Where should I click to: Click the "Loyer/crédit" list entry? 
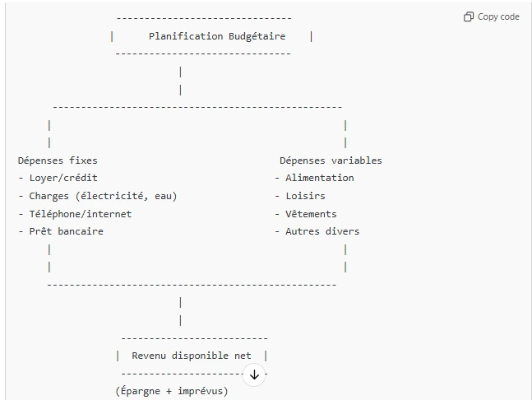pyautogui.click(x=63, y=178)
